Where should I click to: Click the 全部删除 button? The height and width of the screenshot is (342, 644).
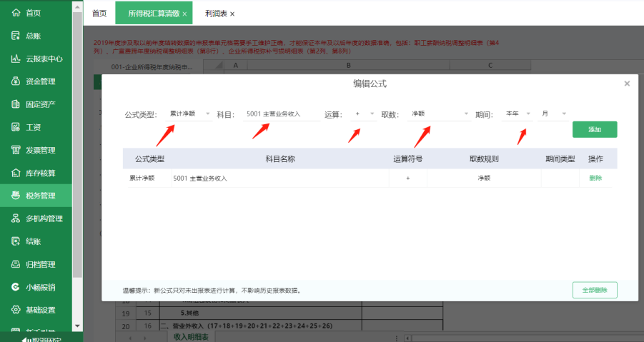tap(594, 290)
